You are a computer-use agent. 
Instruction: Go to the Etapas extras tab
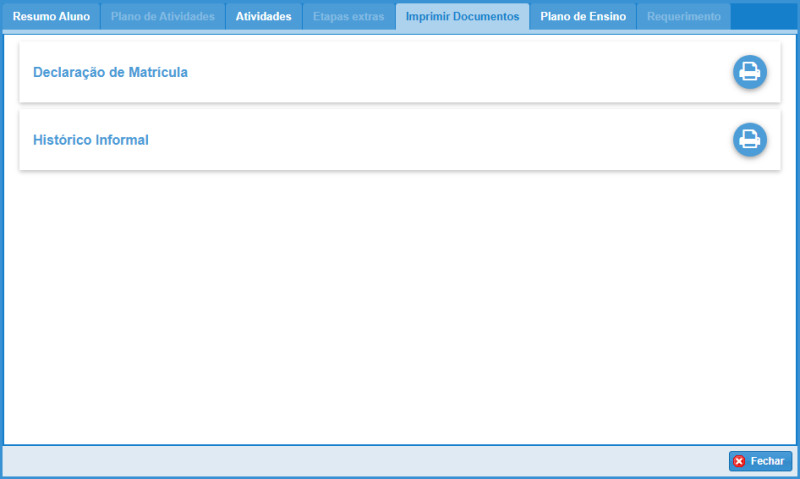tap(348, 17)
